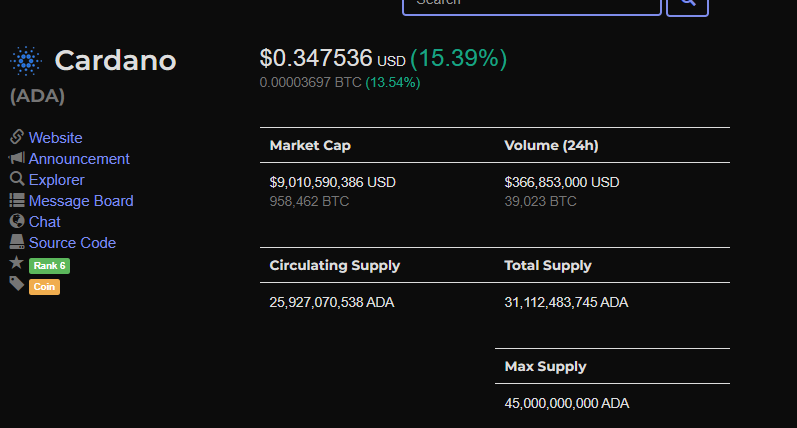
Task: Click the drive icon beside Source Code
Action: 17,242
